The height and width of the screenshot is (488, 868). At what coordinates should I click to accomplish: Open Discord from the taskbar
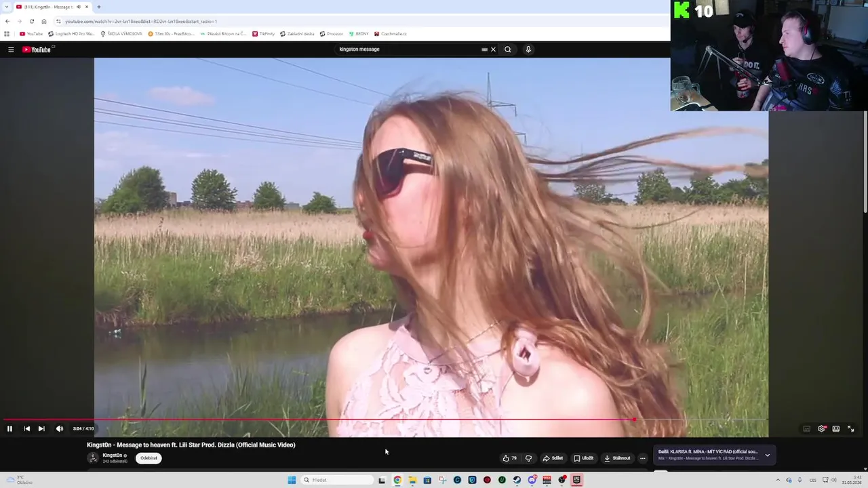click(x=532, y=480)
